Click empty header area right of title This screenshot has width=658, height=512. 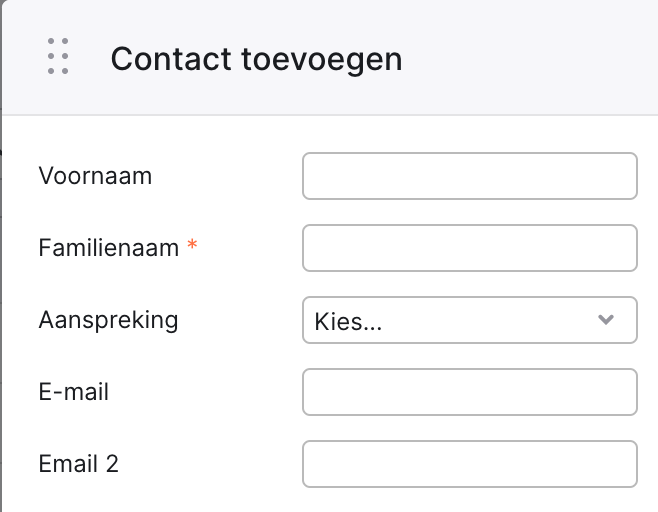[529, 59]
